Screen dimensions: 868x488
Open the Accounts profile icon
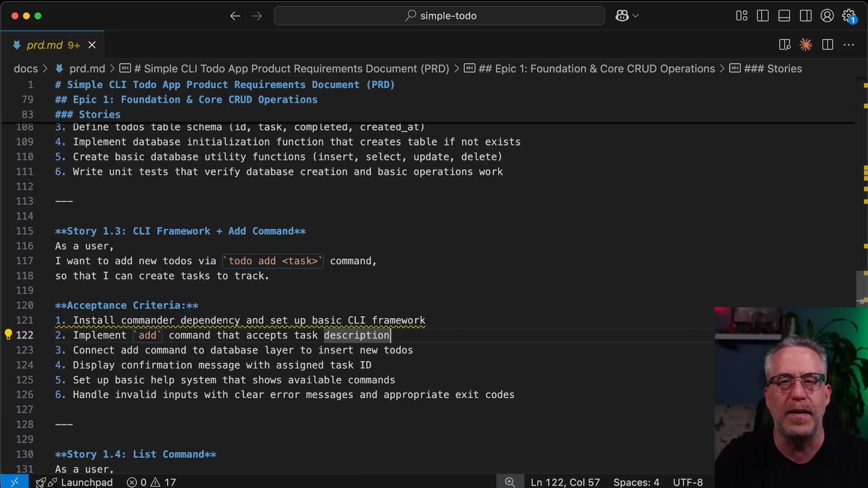click(827, 16)
